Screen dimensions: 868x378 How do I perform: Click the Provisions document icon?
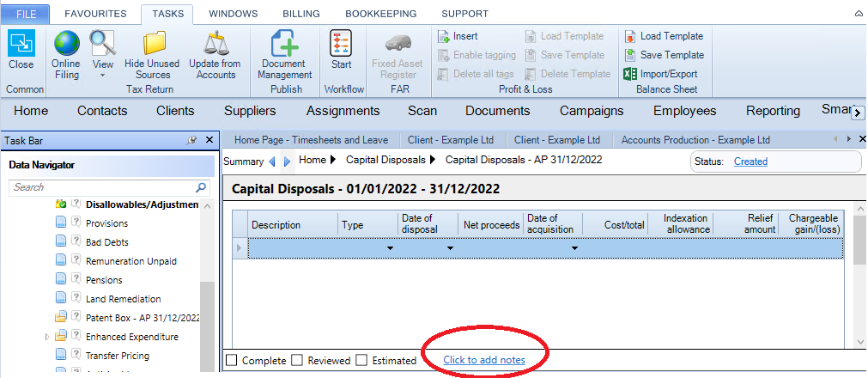tap(60, 223)
